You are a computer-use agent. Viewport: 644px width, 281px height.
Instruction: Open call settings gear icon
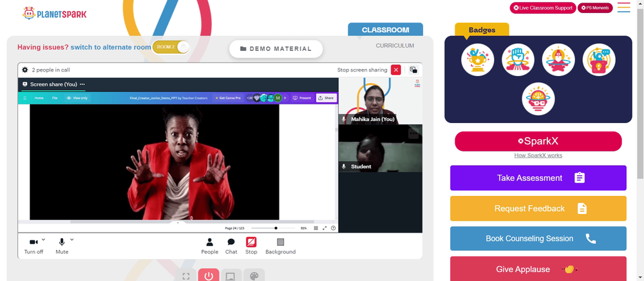pos(25,70)
